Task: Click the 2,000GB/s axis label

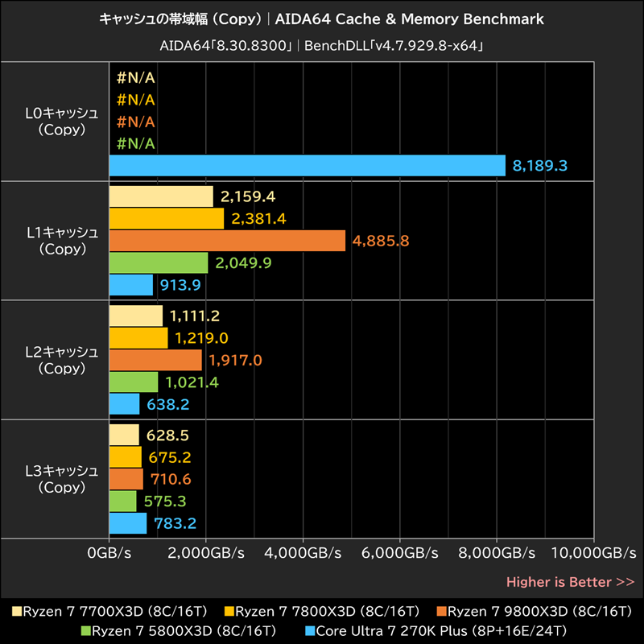Action: pyautogui.click(x=206, y=553)
